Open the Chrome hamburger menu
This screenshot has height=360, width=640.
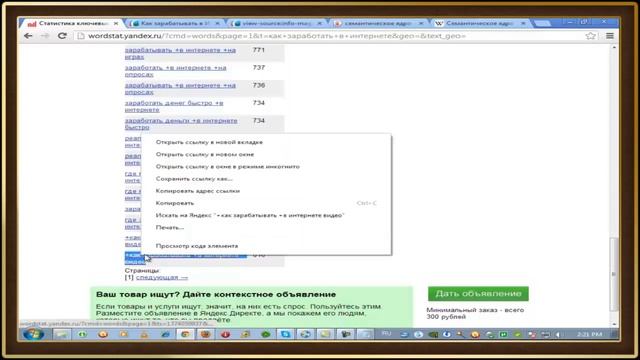(x=610, y=36)
